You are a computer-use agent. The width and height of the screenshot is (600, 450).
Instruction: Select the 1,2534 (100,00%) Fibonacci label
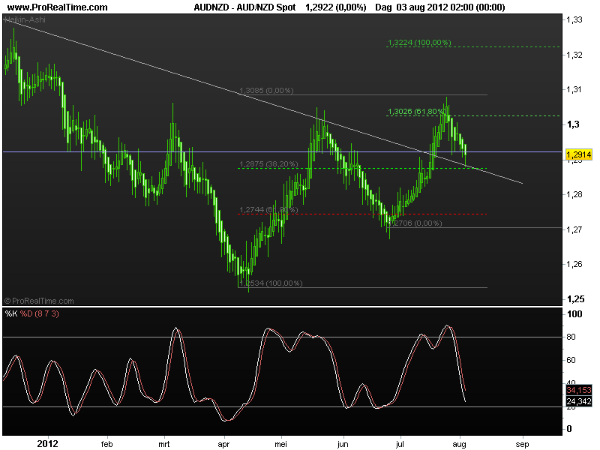[x=271, y=283]
